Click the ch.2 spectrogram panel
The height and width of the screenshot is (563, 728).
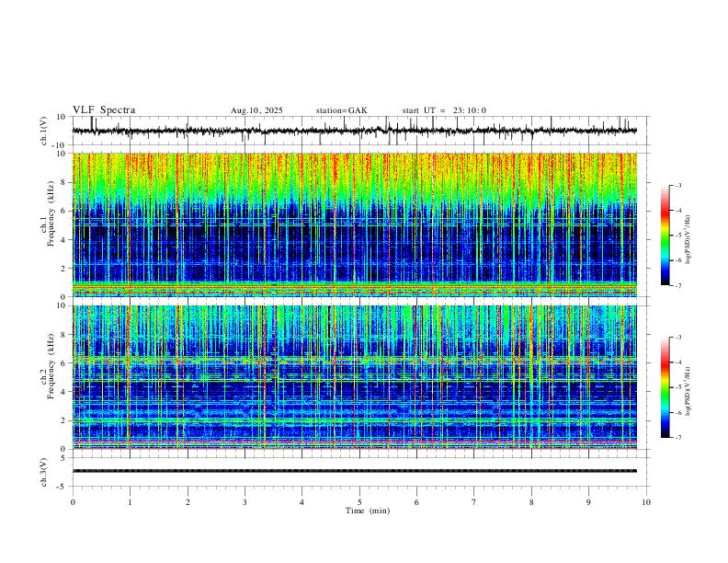point(354,377)
